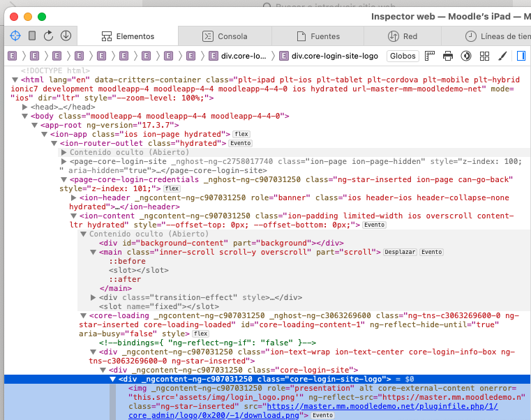Select the div background-content row

pos(221,243)
